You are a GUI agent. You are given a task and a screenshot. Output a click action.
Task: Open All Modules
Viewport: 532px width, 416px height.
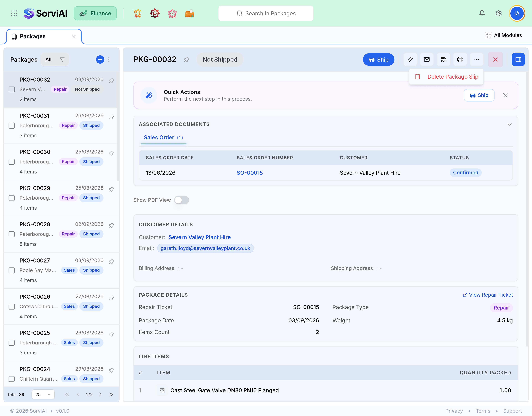click(x=503, y=35)
